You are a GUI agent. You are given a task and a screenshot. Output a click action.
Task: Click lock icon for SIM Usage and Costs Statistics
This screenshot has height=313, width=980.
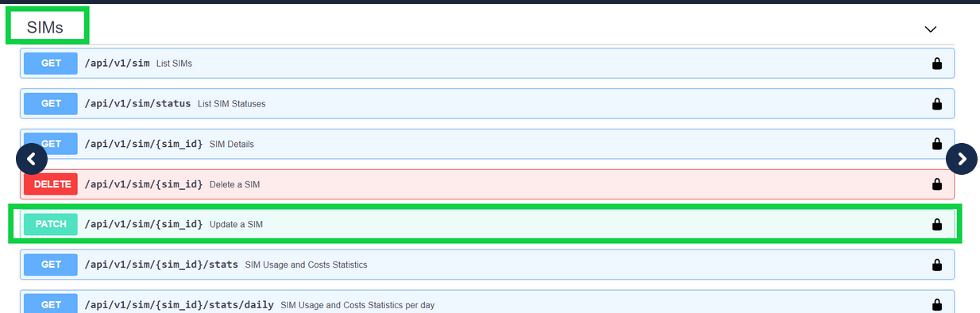(936, 265)
